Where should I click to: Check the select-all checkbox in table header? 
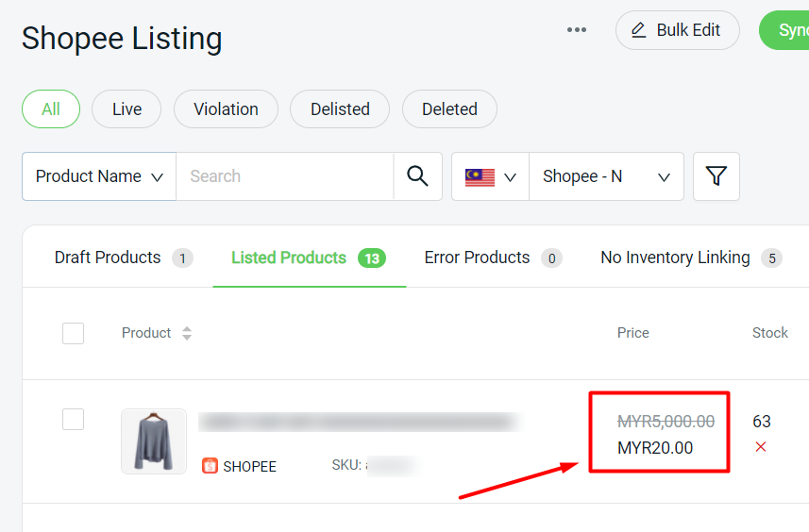point(74,333)
